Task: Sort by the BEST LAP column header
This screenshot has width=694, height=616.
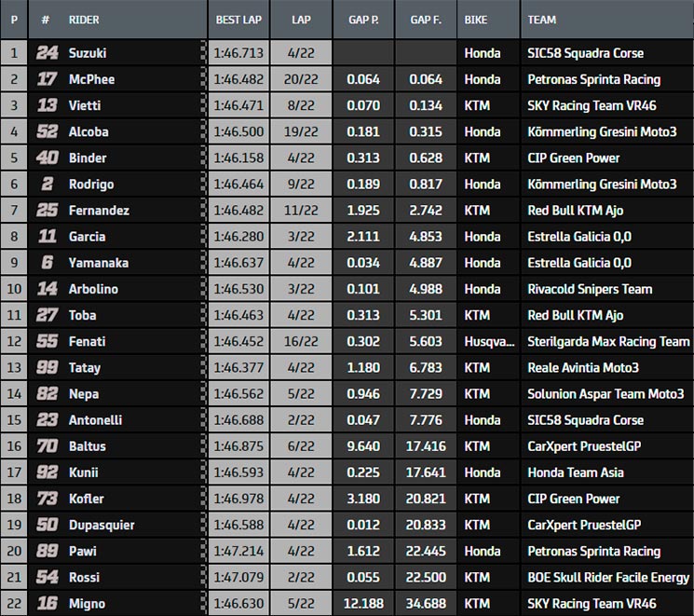Action: click(238, 20)
